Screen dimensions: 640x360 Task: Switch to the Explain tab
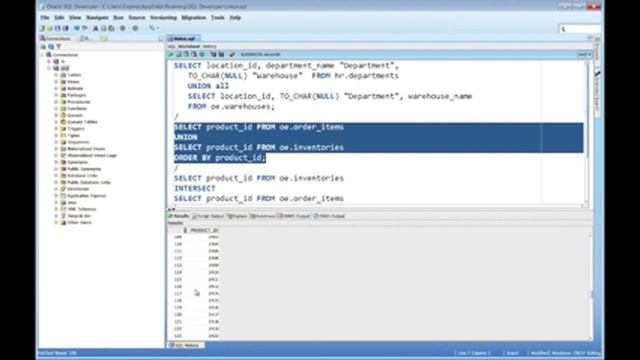[x=237, y=216]
